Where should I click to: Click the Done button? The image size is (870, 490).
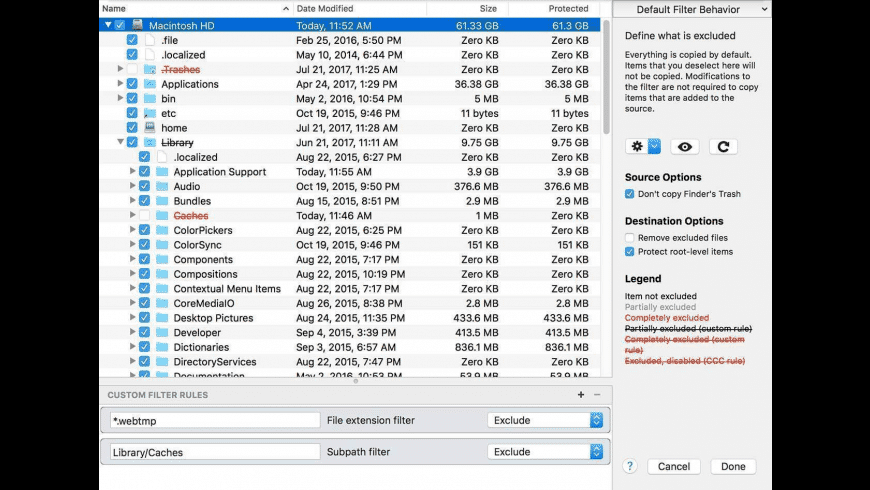[x=733, y=466]
